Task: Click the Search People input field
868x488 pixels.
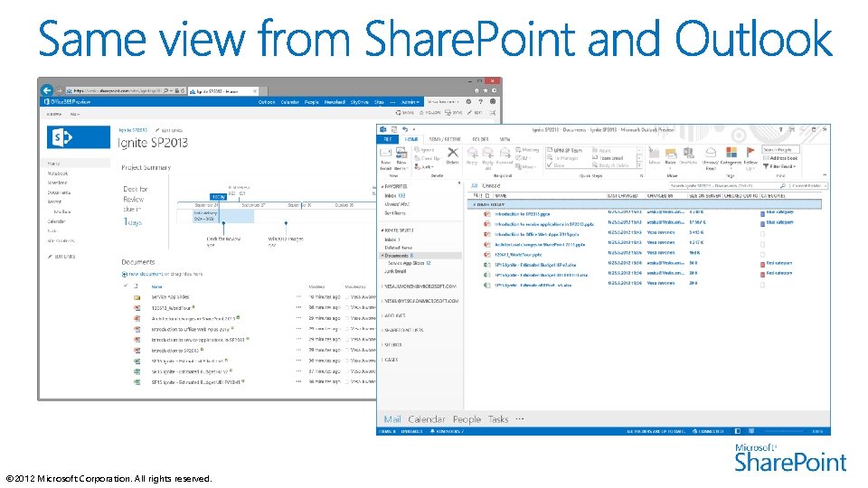Action: [x=780, y=150]
